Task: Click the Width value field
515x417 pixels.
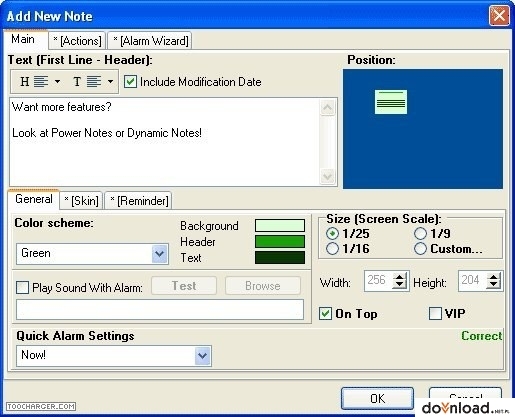Action: point(378,280)
